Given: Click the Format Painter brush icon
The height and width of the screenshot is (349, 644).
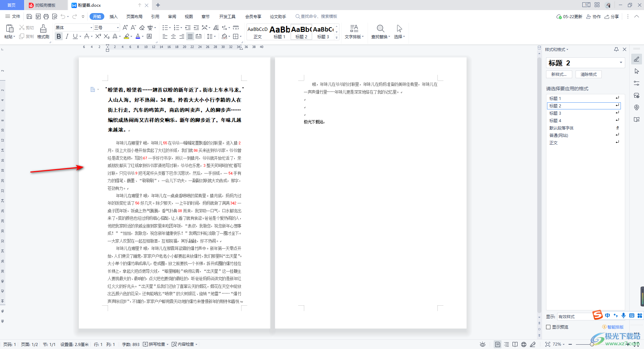Looking at the screenshot, I should click(43, 29).
